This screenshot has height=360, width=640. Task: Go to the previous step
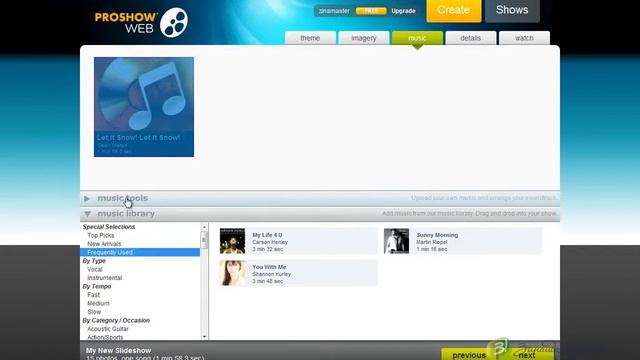coord(469,355)
